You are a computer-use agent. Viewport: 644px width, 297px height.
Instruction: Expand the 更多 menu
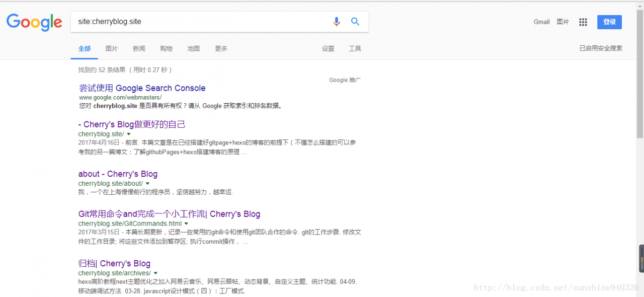coord(221,49)
